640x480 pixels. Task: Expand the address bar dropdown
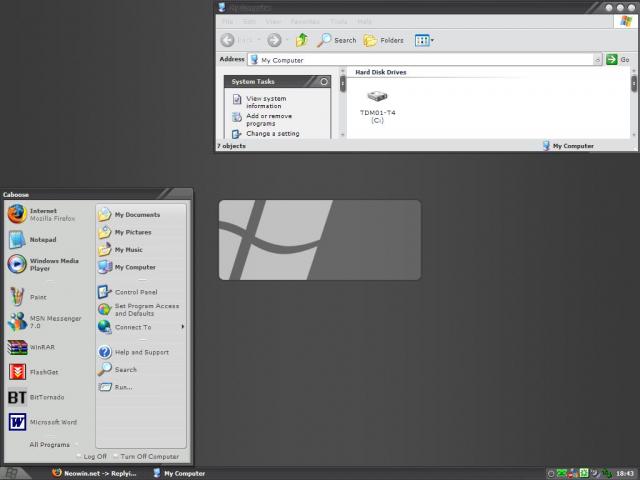pyautogui.click(x=598, y=60)
